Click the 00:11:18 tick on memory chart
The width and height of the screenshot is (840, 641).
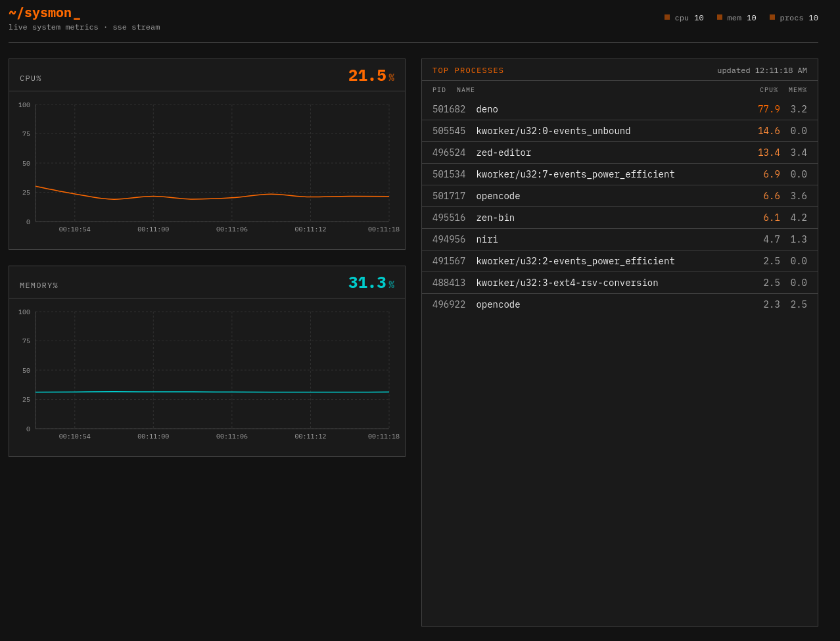click(x=384, y=437)
